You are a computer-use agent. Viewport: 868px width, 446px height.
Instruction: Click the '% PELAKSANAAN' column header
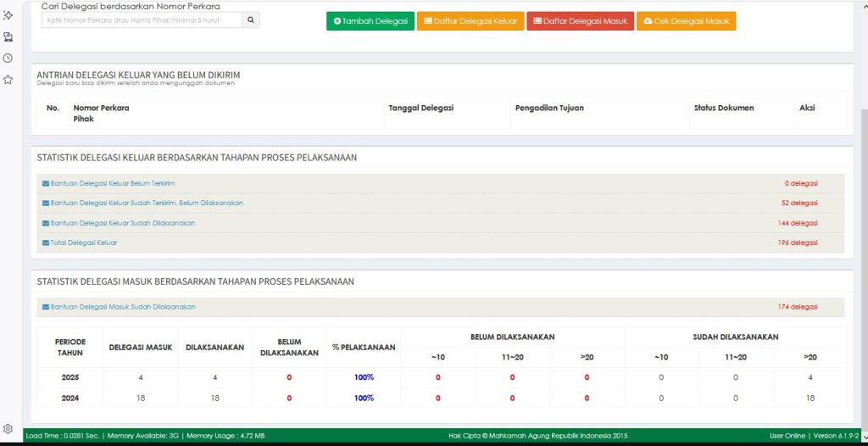coord(364,348)
